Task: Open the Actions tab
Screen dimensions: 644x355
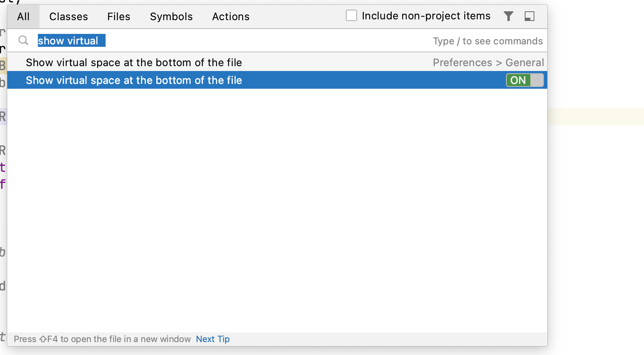Action: pos(230,17)
